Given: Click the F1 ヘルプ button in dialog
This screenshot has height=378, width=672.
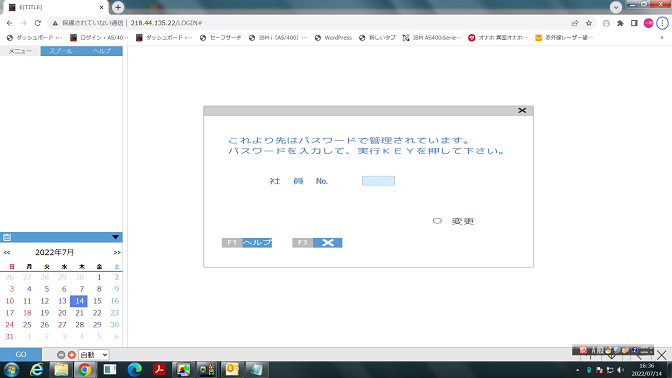Looking at the screenshot, I should tap(247, 243).
